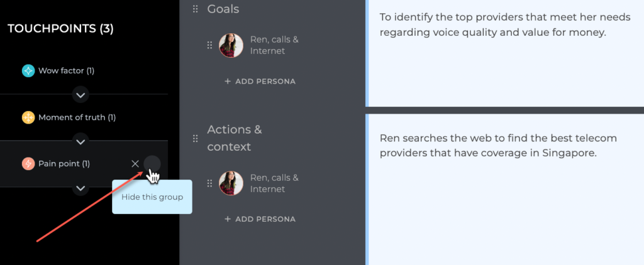
Task: Click Add Persona under Goals
Action: click(260, 81)
